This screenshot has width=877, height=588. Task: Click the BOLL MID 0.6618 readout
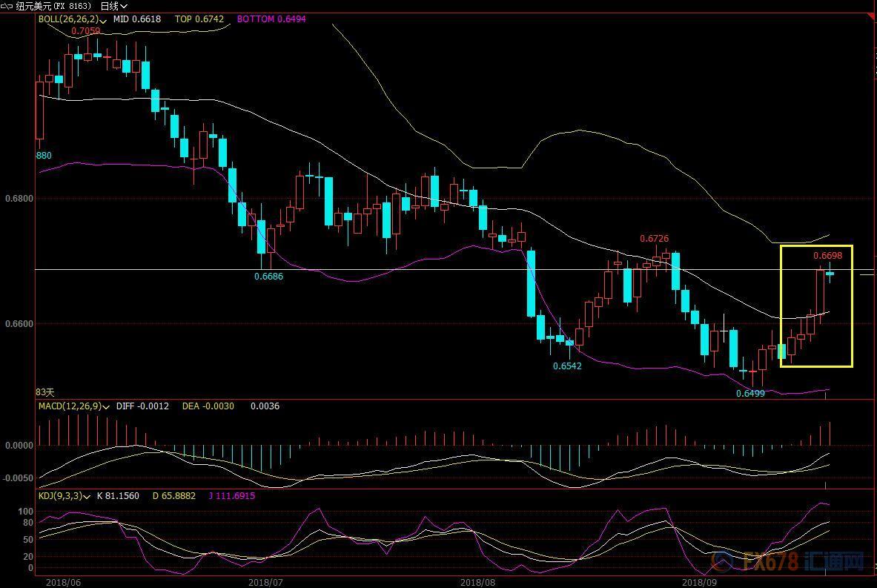click(136, 19)
